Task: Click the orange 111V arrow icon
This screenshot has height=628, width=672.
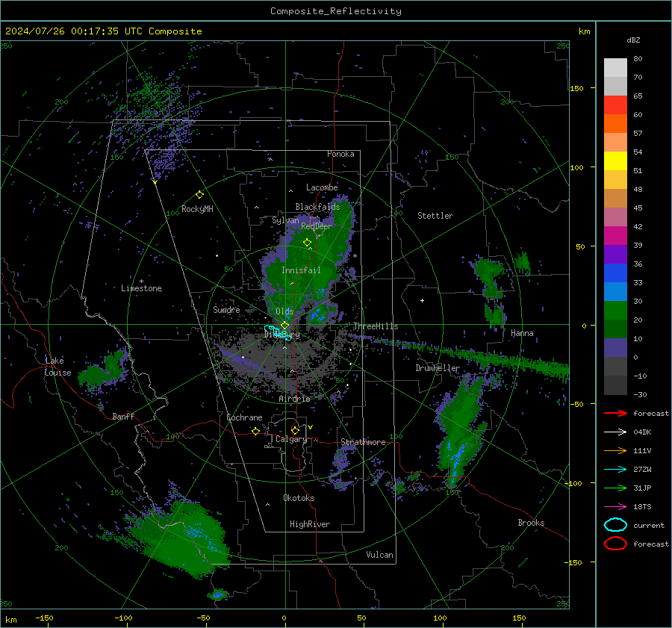Action: (x=615, y=450)
